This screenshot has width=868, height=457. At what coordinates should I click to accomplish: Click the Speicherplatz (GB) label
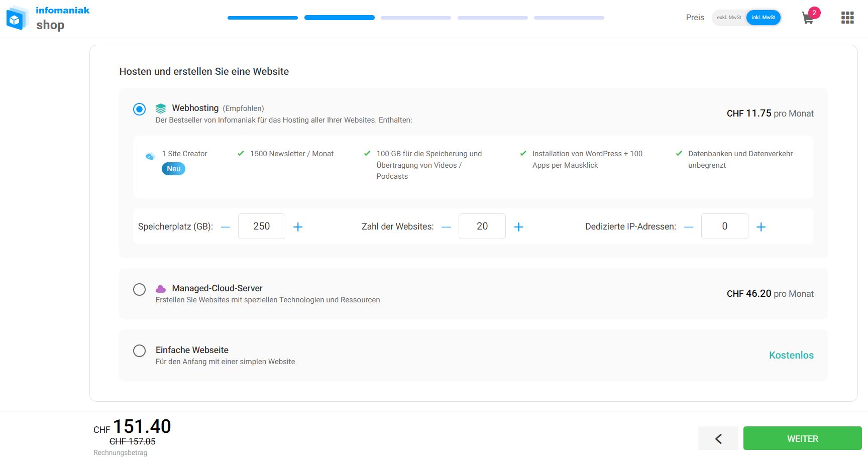tap(175, 226)
